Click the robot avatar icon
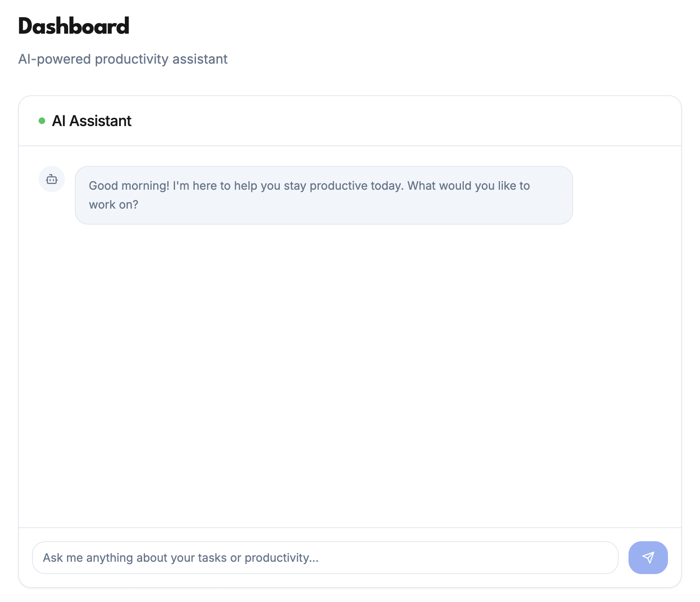The width and height of the screenshot is (700, 602). pos(52,179)
